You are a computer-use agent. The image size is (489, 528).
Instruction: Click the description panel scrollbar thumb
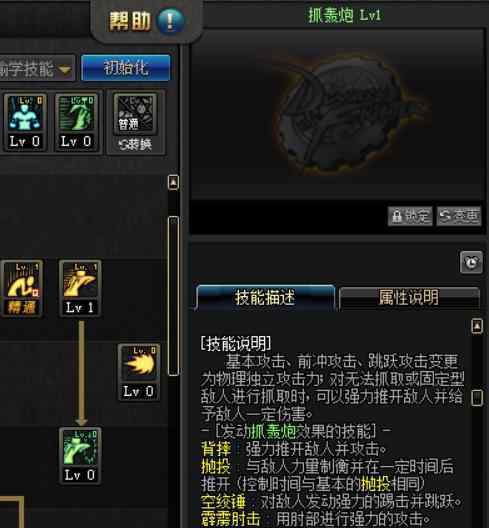point(477,398)
